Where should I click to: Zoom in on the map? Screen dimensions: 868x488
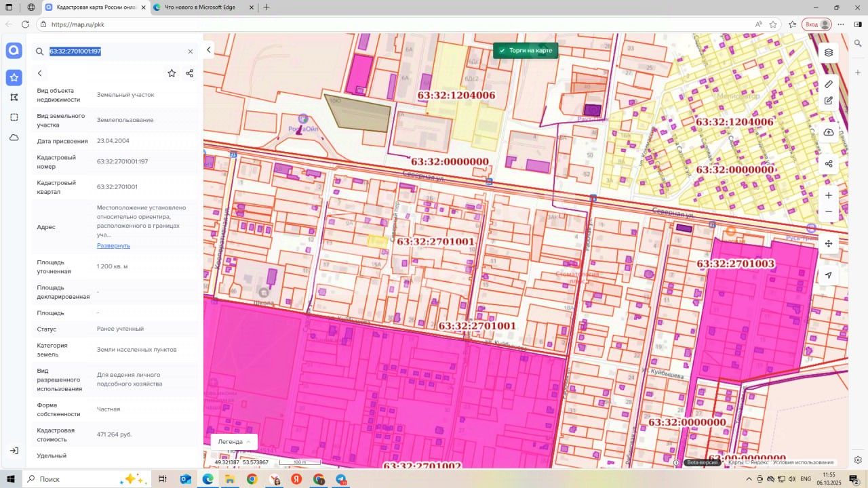[x=828, y=195]
